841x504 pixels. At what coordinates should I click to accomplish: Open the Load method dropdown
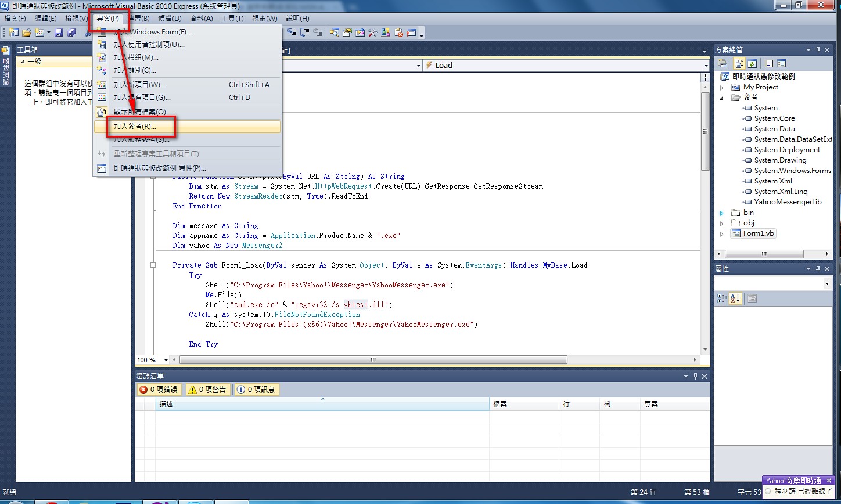pyautogui.click(x=705, y=66)
